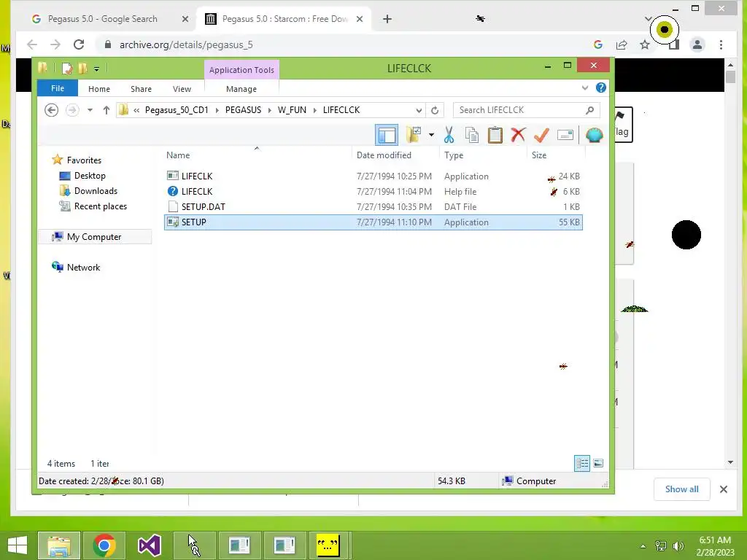Image resolution: width=747 pixels, height=560 pixels.
Task: Expand breadcrumb arrow after W_FUN
Action: (315, 110)
